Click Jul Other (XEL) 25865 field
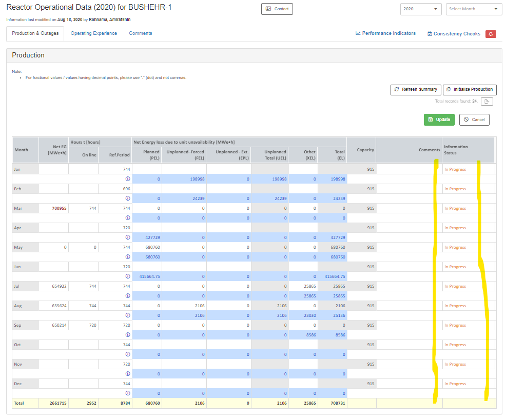Screen dimensions: 506x420 (303, 286)
